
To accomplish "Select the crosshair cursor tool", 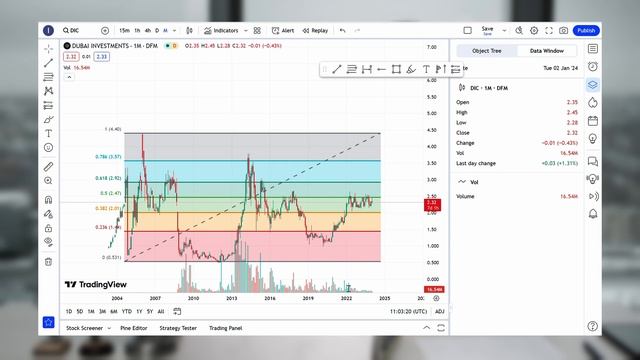I will click(x=49, y=49).
